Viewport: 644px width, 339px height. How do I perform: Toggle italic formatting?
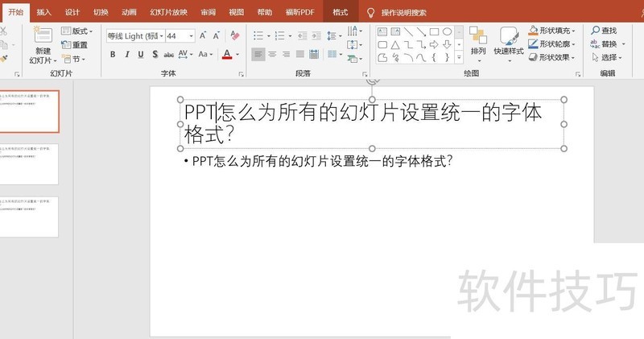(126, 55)
